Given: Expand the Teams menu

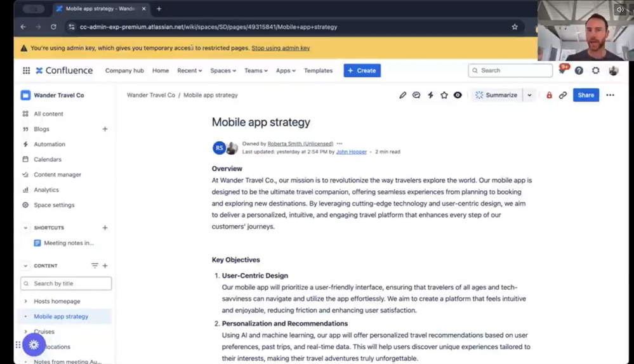Looking at the screenshot, I should pyautogui.click(x=256, y=70).
